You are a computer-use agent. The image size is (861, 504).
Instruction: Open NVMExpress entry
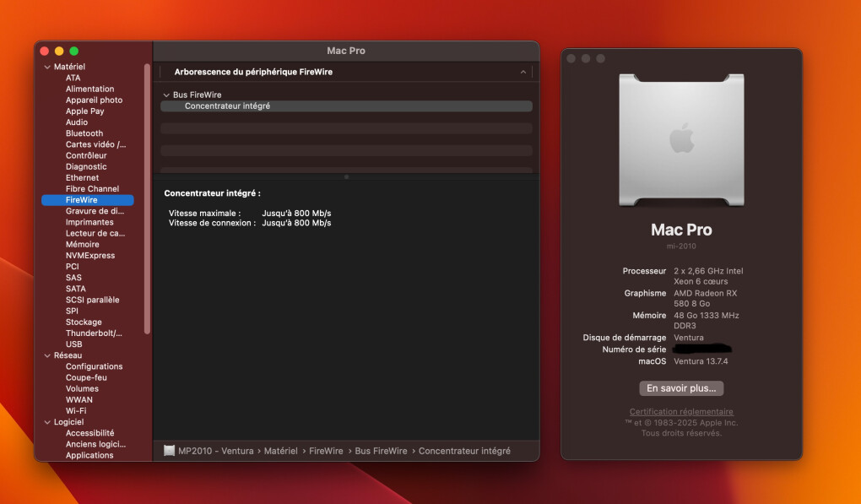click(90, 255)
